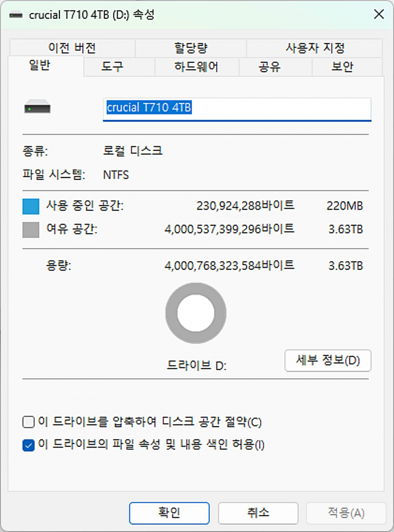Screen dimensions: 394x532
Task: Open the 하드웨어 tab
Action: 197,67
